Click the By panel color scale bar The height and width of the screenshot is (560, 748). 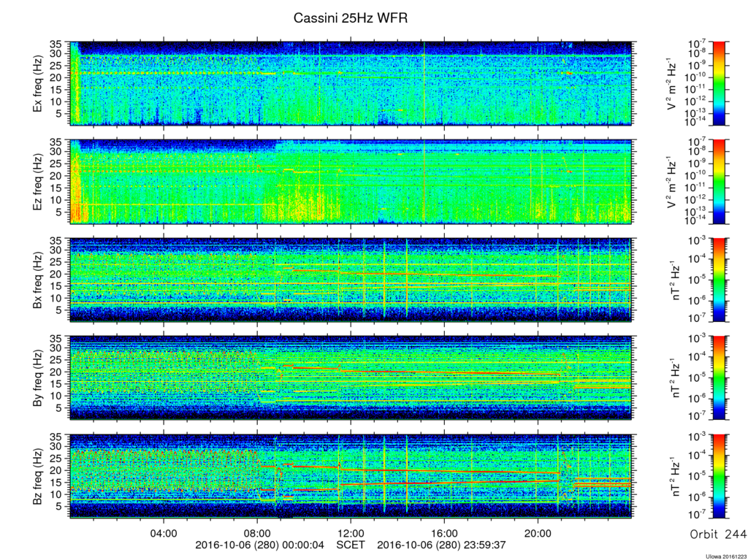[719, 378]
